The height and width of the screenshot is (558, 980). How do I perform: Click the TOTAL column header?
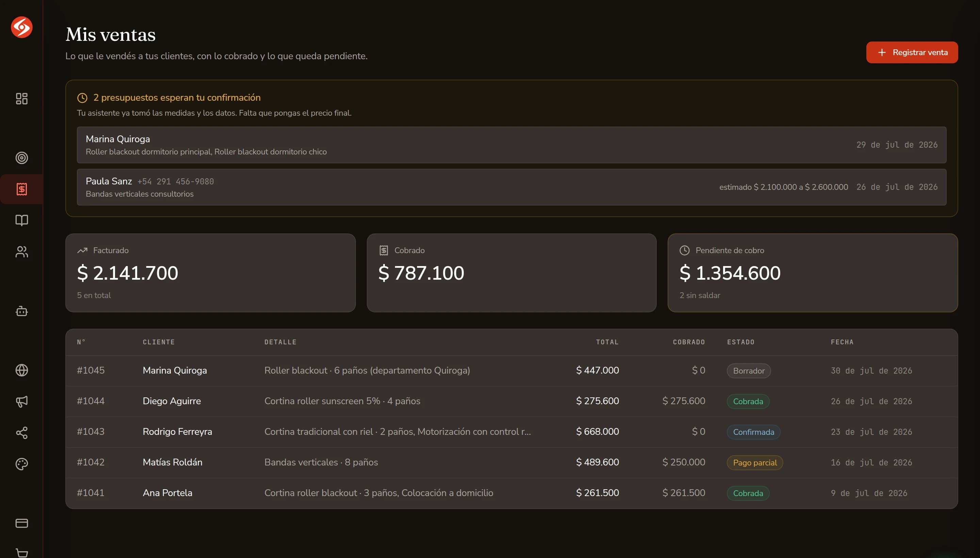click(x=607, y=342)
